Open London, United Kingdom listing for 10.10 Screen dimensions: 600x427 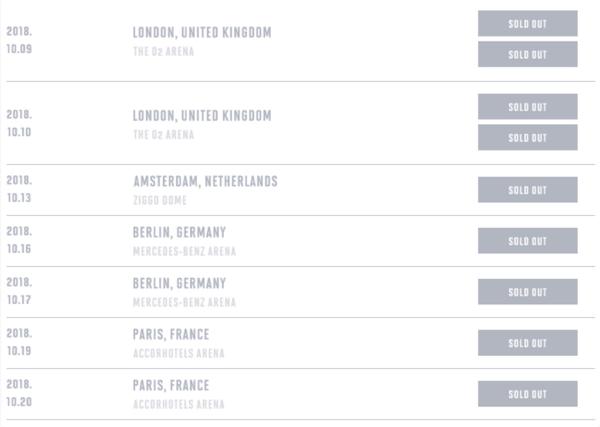[202, 116]
